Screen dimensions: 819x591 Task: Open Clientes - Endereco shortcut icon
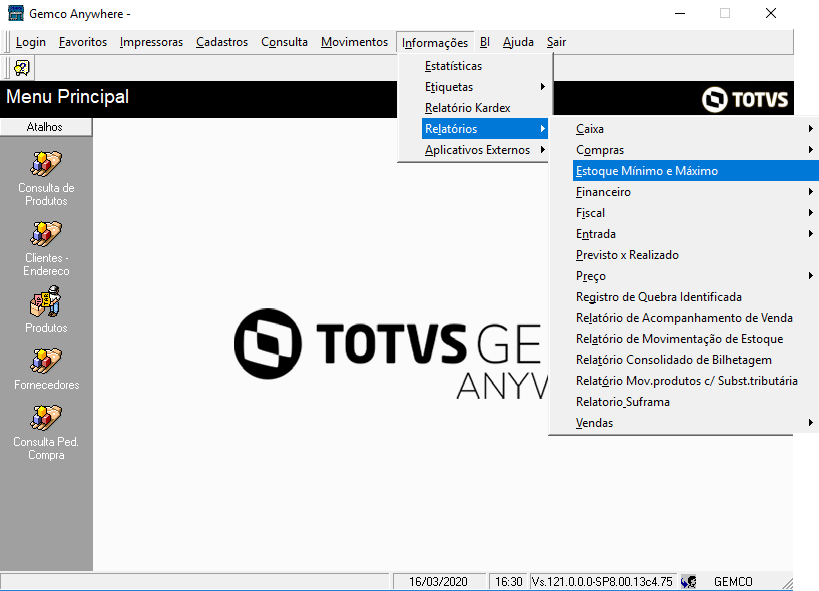point(46,234)
